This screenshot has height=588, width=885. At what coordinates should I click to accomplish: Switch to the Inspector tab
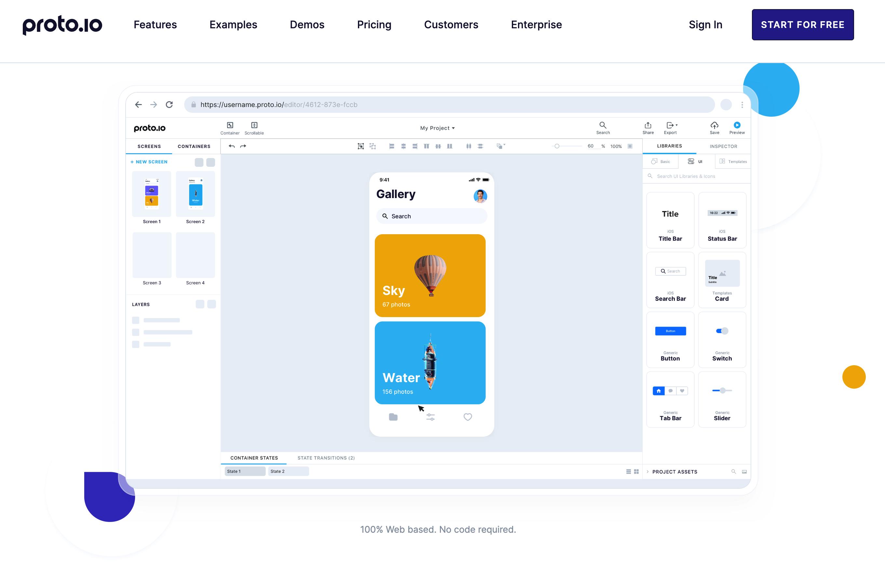723,147
